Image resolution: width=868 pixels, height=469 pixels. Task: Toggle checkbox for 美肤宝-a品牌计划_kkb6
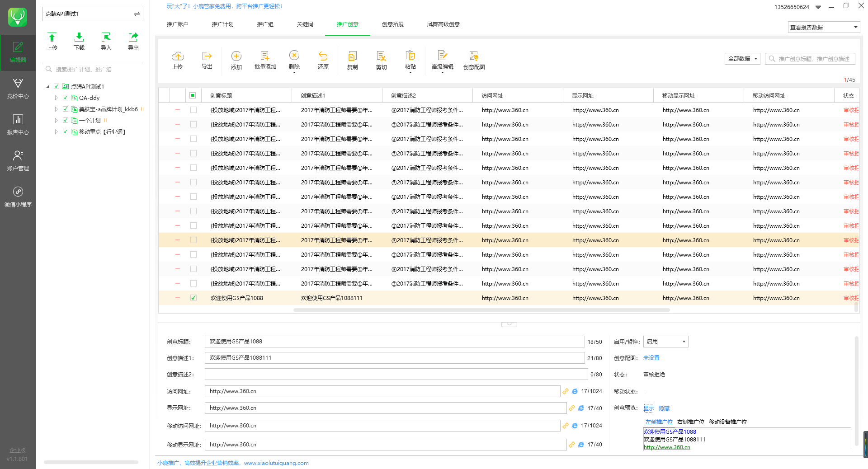66,109
